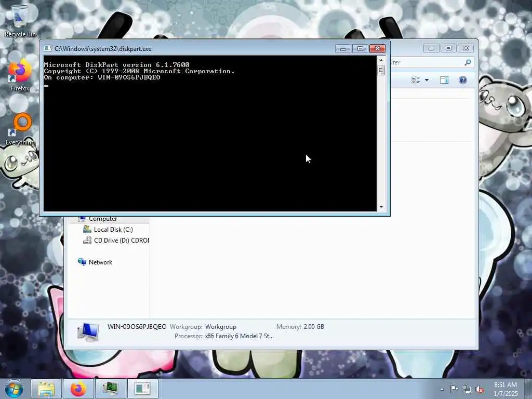Minimize the diskpart console window
Viewport: 532px width, 399px height.
[x=343, y=48]
